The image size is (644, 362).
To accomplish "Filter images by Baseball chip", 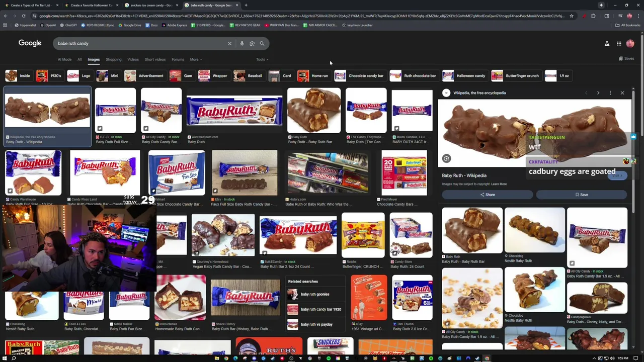I will click(x=249, y=76).
